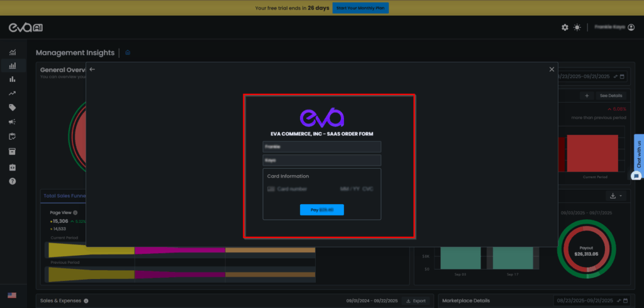
Task: Click the See Details button
Action: coord(611,95)
